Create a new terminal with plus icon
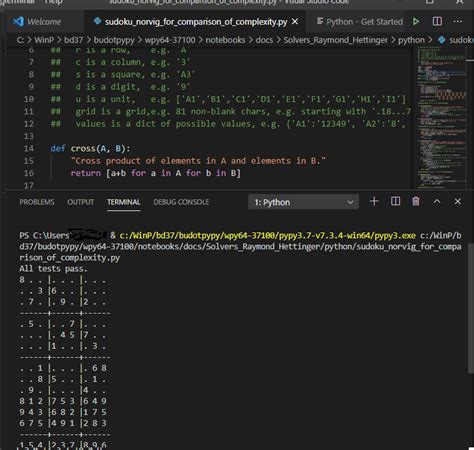 click(x=374, y=201)
